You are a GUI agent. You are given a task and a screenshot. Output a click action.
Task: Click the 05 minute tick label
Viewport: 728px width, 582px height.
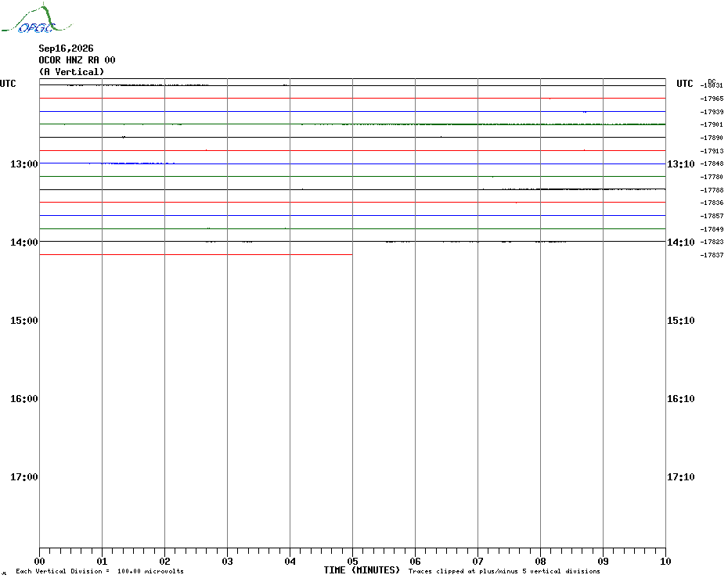point(352,561)
